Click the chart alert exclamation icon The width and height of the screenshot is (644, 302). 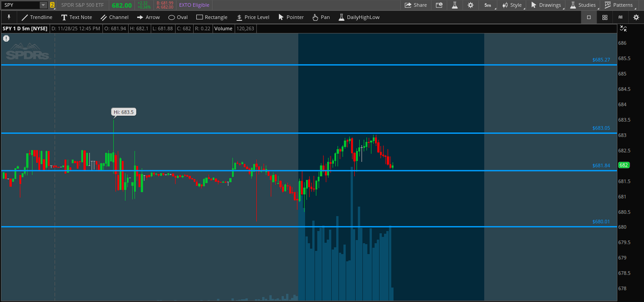coord(6,39)
